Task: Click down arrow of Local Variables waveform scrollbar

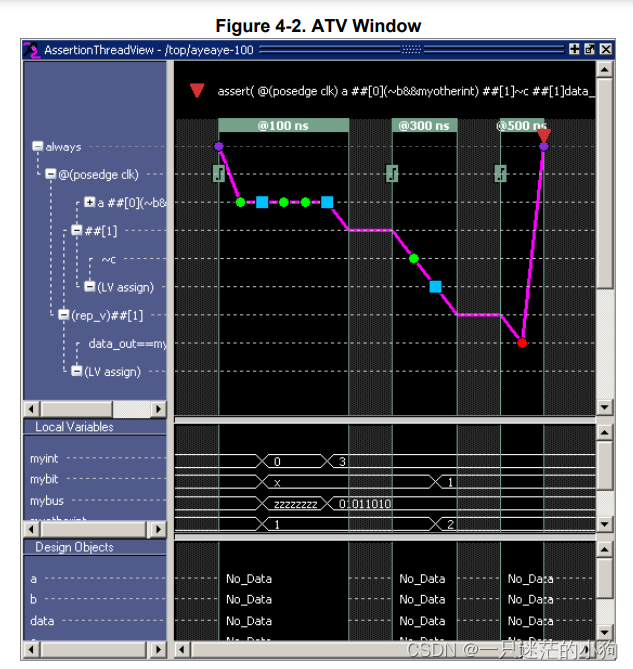Action: 604,524
